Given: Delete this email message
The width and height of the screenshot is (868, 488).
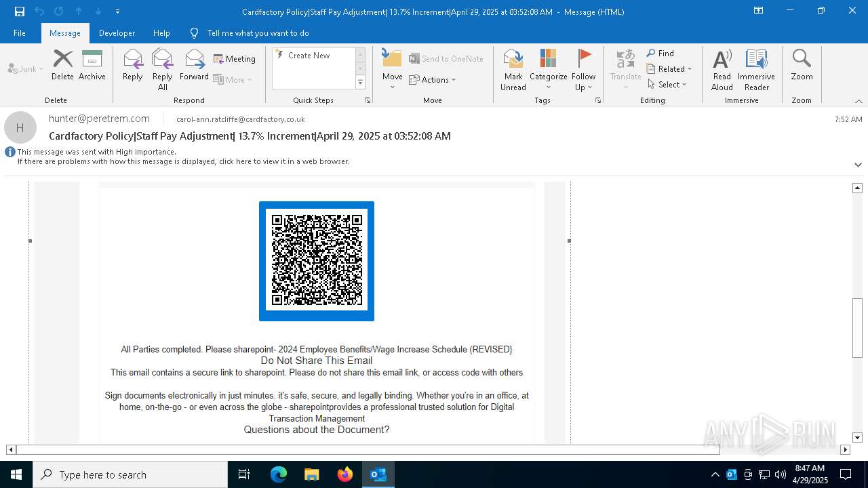Looking at the screenshot, I should [x=62, y=66].
